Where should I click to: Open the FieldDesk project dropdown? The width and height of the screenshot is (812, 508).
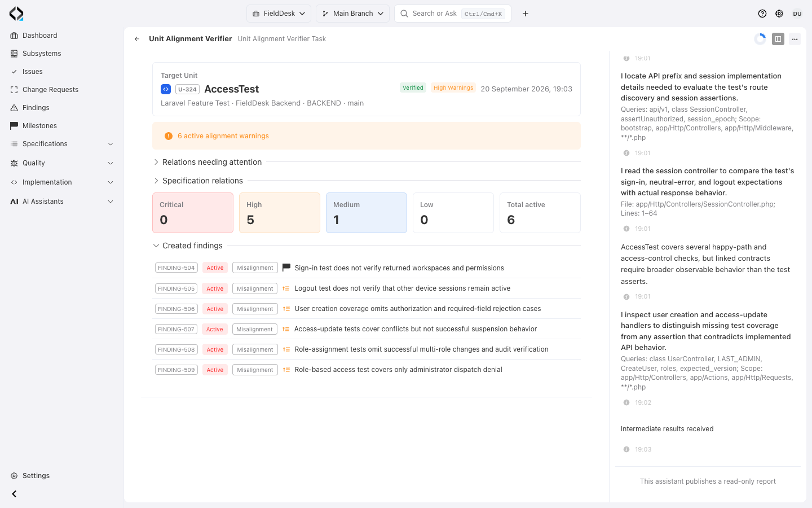coord(279,14)
